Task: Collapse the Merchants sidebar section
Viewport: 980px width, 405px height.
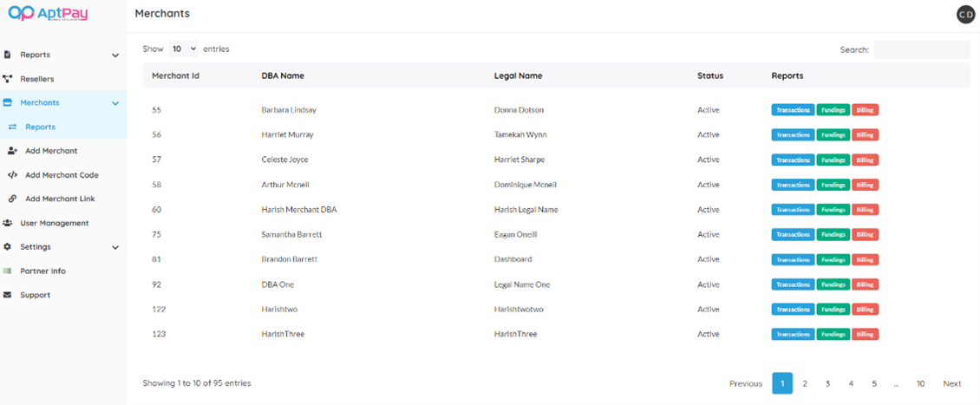Action: (115, 103)
